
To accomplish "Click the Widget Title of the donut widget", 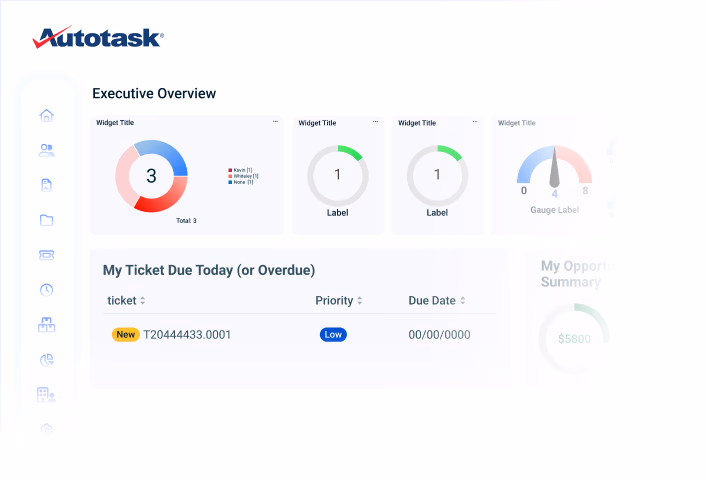I will (x=115, y=122).
